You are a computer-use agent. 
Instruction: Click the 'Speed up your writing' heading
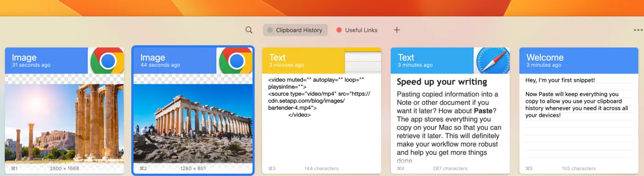[442, 82]
